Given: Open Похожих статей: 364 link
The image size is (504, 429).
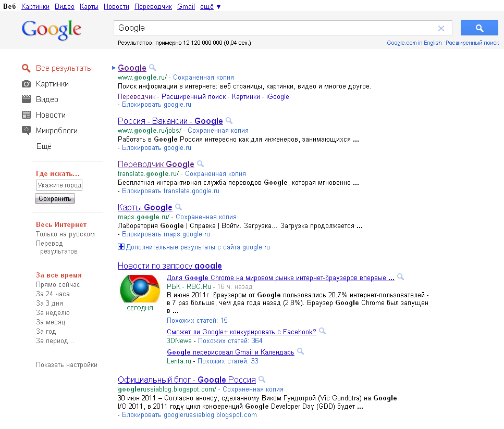Looking at the screenshot, I should 230,340.
